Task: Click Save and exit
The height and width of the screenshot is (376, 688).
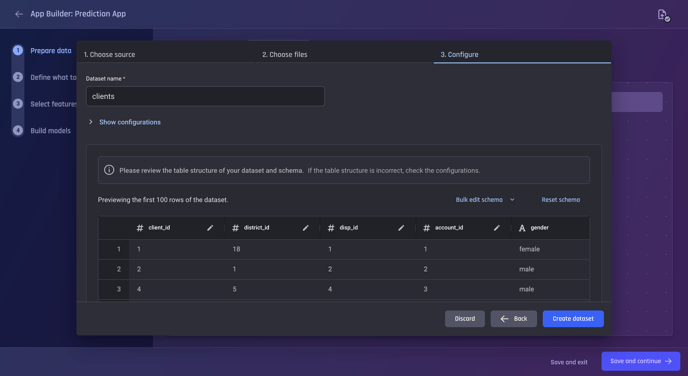Action: click(x=569, y=362)
